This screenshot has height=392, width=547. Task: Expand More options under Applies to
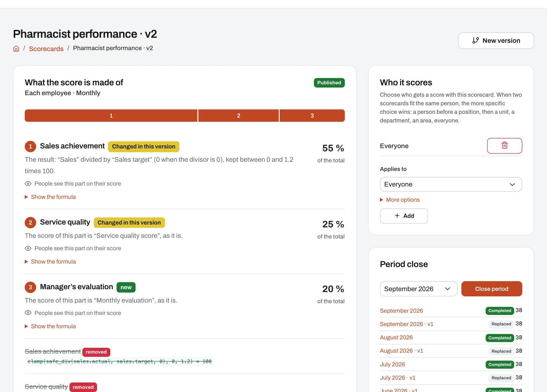400,200
